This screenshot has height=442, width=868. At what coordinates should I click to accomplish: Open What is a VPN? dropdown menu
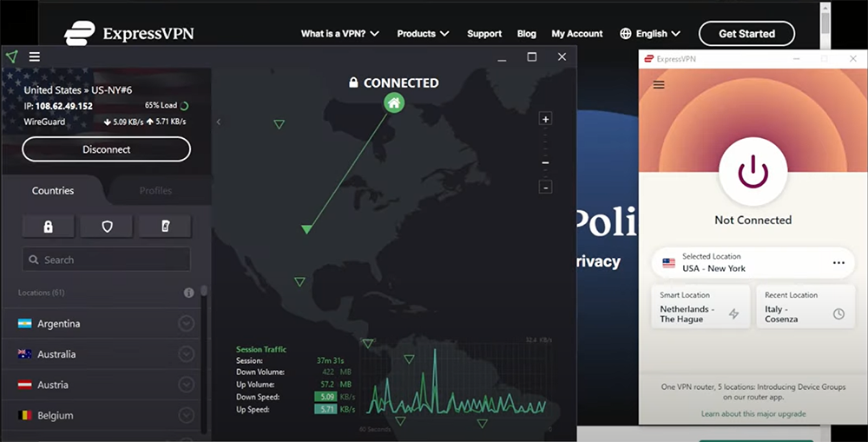(x=340, y=34)
